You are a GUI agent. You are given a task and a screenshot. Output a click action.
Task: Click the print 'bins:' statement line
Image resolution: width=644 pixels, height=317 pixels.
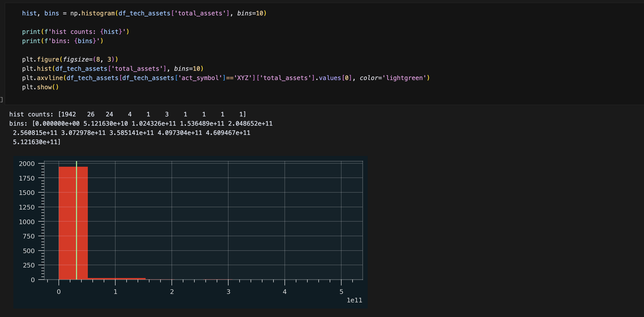[x=62, y=41]
